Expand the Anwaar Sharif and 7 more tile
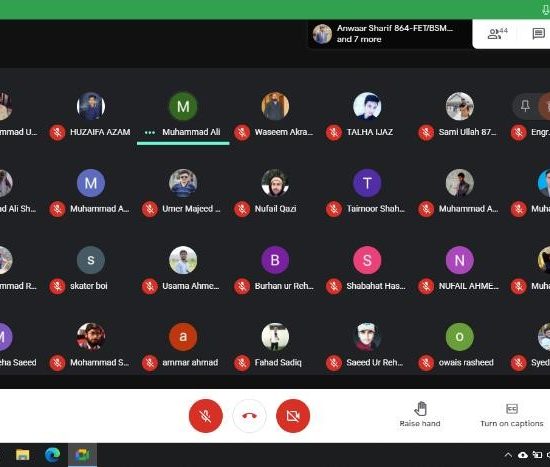Screen dimensions: 550x467 coord(389,34)
